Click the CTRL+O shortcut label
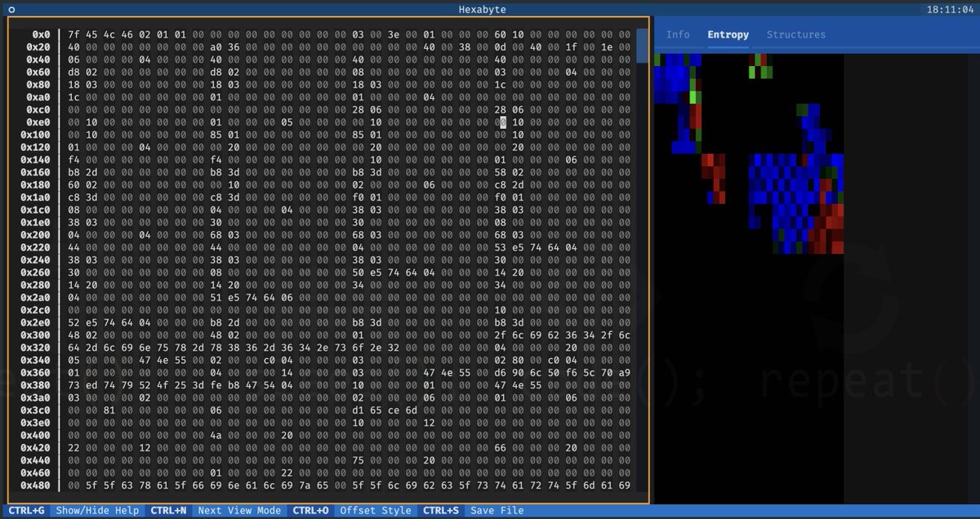The width and height of the screenshot is (980, 519). tap(312, 511)
